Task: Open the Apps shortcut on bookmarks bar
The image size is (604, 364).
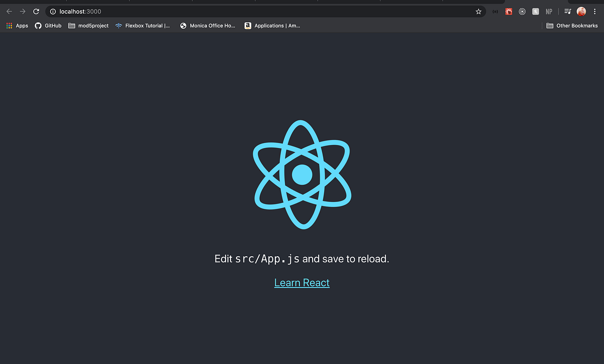Action: click(17, 25)
